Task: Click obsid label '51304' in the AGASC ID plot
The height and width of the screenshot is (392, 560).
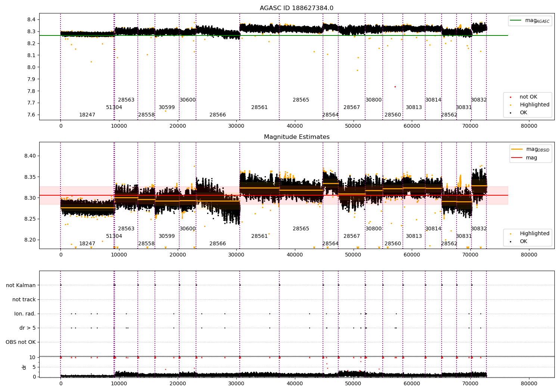Action: pyautogui.click(x=114, y=108)
